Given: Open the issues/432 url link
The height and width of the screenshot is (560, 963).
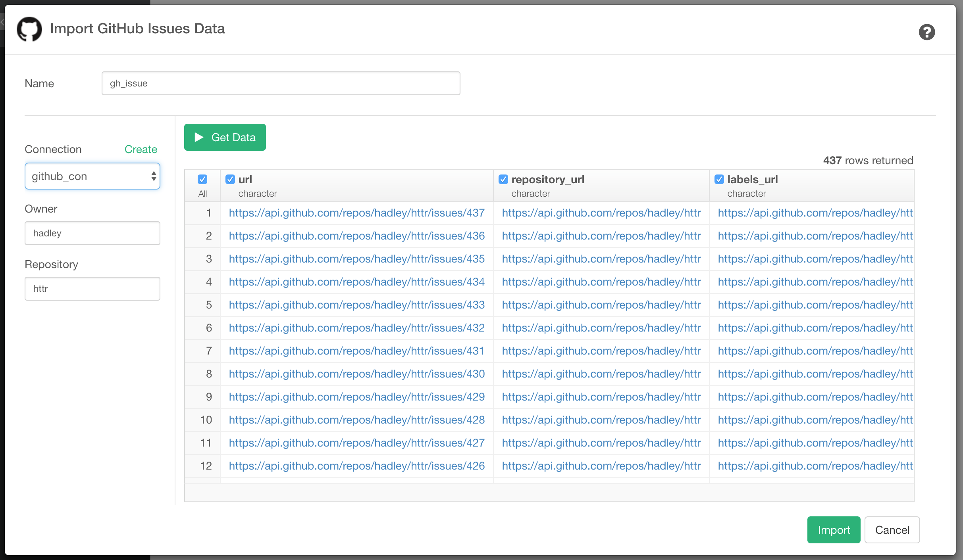Looking at the screenshot, I should point(357,328).
